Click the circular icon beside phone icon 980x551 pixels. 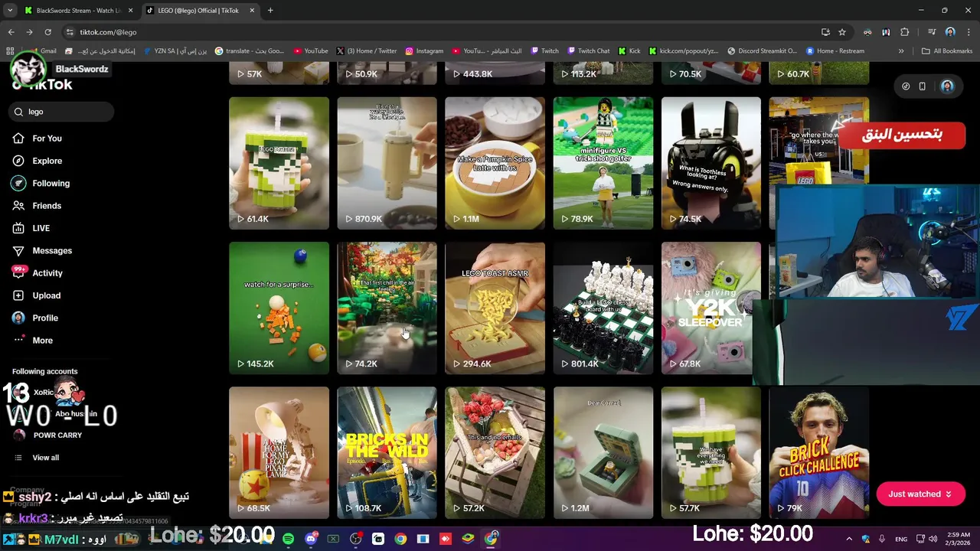point(906,86)
